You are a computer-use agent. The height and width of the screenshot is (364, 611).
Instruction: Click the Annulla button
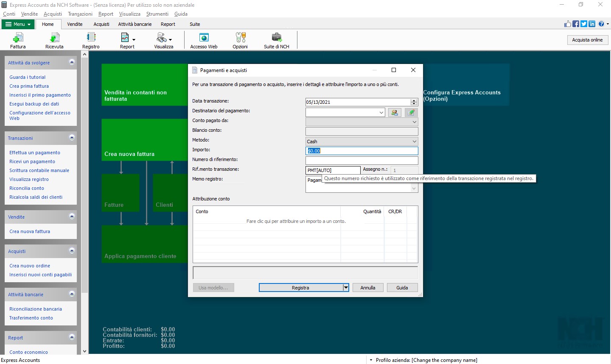[x=368, y=288]
